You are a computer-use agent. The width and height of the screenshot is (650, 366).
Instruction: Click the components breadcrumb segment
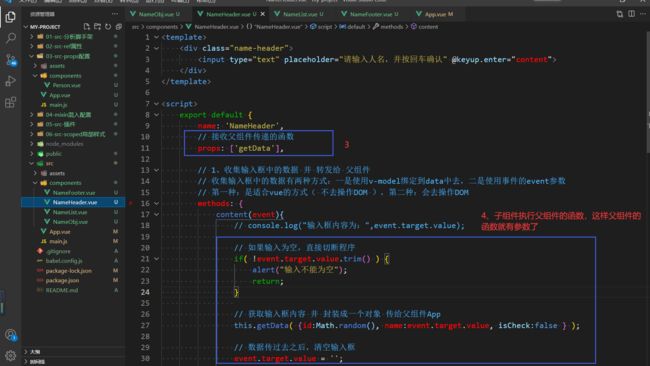point(162,27)
